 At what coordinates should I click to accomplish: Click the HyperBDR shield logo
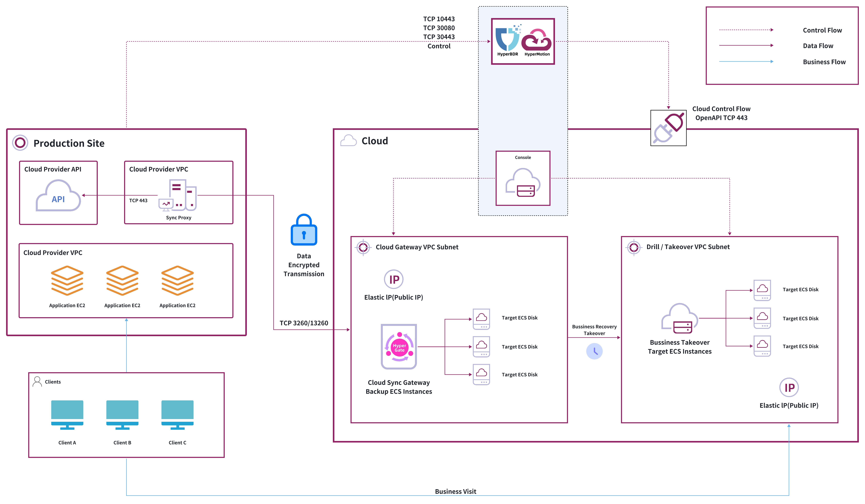click(508, 37)
